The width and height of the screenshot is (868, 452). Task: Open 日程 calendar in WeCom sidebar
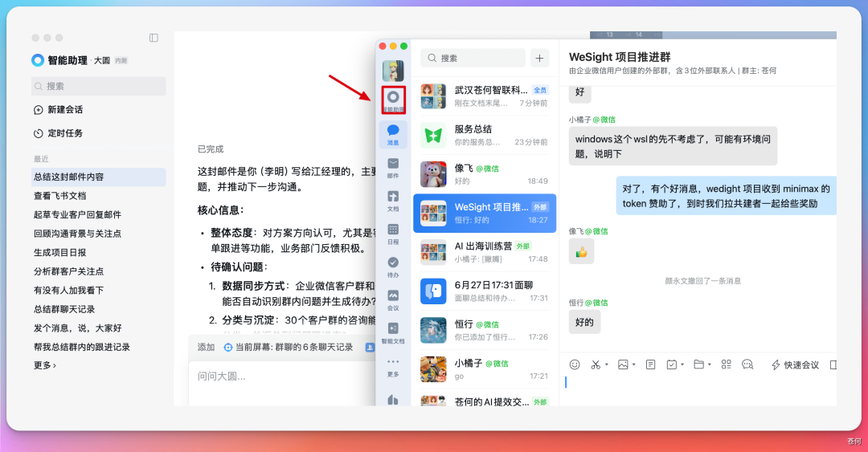tap(393, 234)
